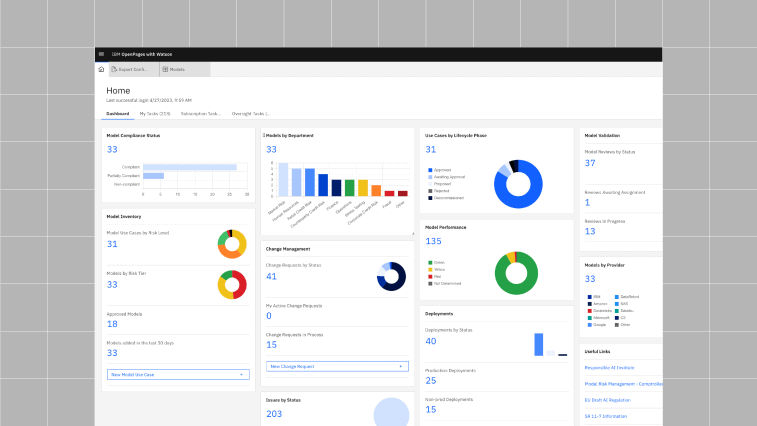Screen dimensions: 757x426
Task: Click the Decommissioned legend swatch
Action: [430, 198]
